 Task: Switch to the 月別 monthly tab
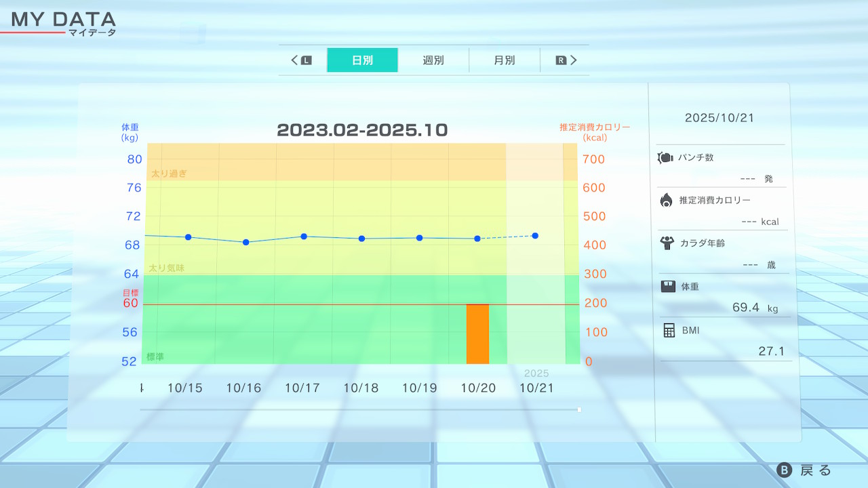504,60
